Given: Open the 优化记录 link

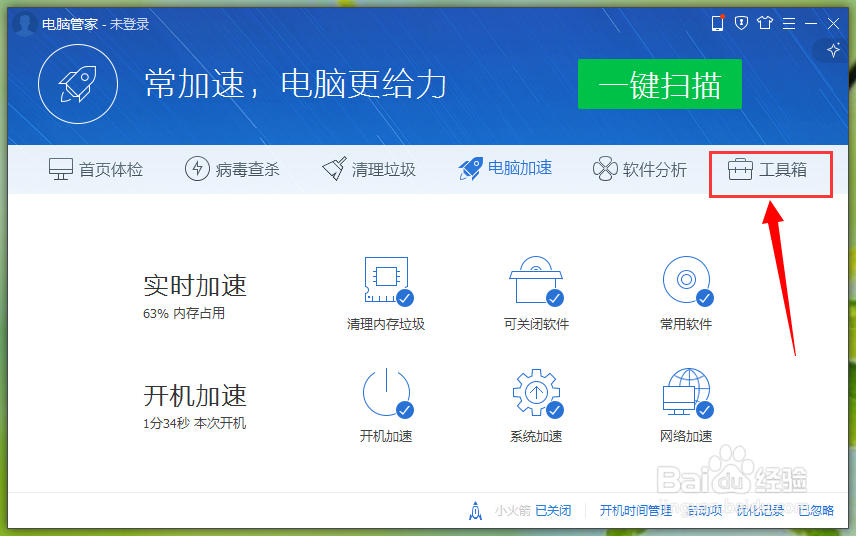Looking at the screenshot, I should (760, 511).
